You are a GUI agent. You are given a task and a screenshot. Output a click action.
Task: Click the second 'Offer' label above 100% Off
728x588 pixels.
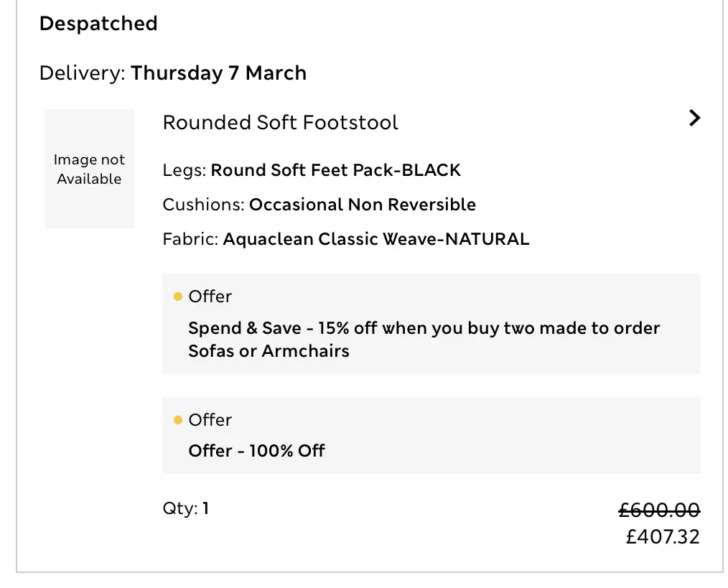click(x=210, y=420)
